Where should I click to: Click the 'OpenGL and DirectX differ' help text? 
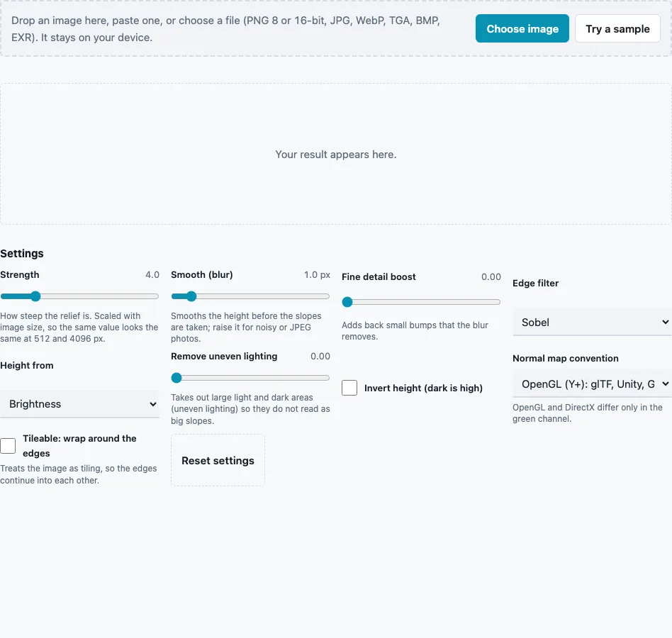click(588, 413)
